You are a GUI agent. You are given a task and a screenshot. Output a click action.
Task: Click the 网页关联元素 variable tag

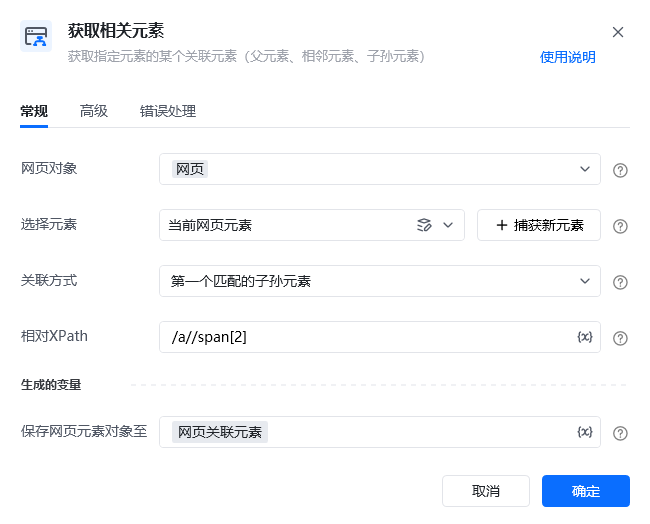(220, 432)
